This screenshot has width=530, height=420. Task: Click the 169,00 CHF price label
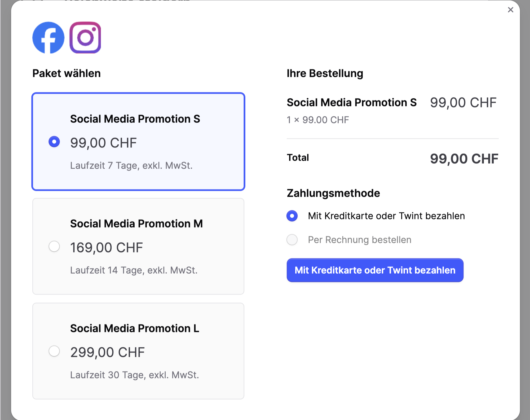click(107, 247)
